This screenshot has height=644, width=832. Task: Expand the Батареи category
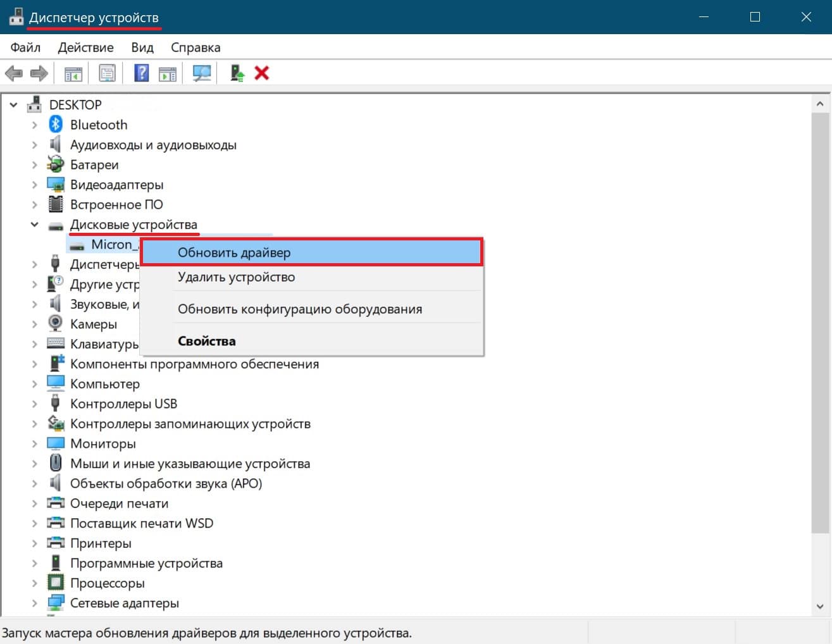34,164
